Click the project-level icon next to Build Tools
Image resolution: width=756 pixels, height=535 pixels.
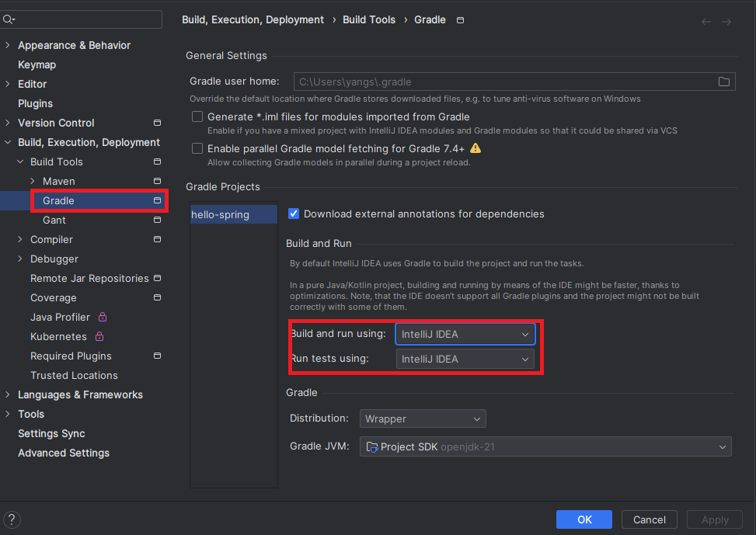[157, 162]
